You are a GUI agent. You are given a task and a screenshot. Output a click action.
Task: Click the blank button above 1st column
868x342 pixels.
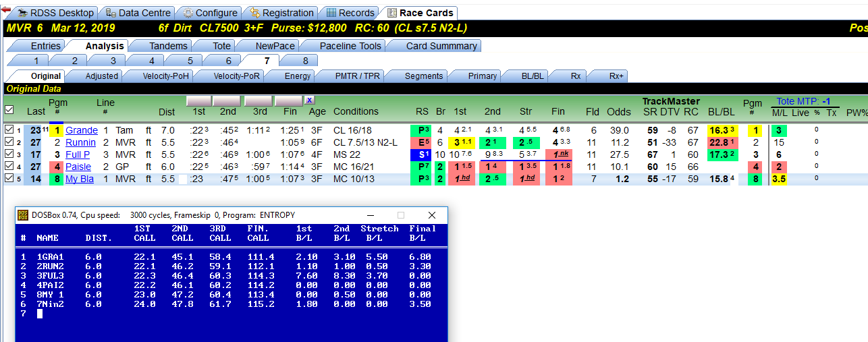[199, 101]
